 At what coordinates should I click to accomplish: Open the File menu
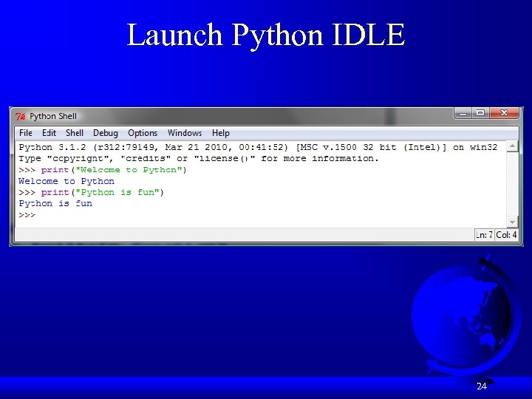[25, 133]
